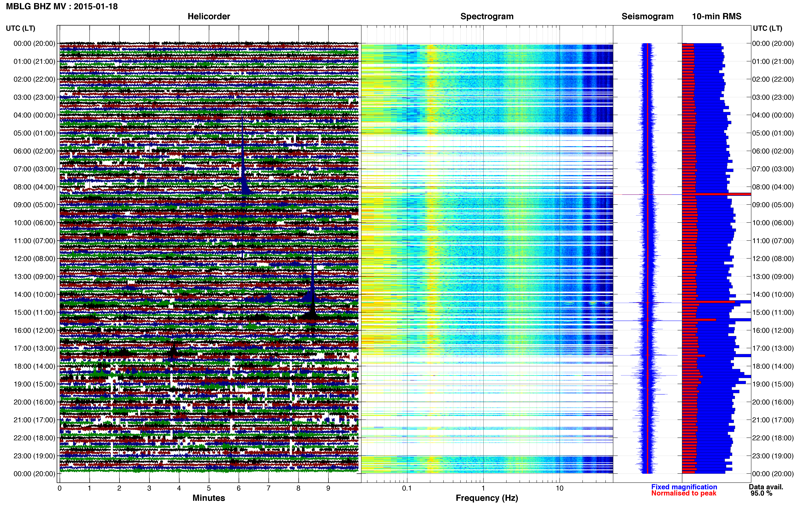Click the "Frequency (Hz)" axis label
812x508 pixels.
pos(487,498)
